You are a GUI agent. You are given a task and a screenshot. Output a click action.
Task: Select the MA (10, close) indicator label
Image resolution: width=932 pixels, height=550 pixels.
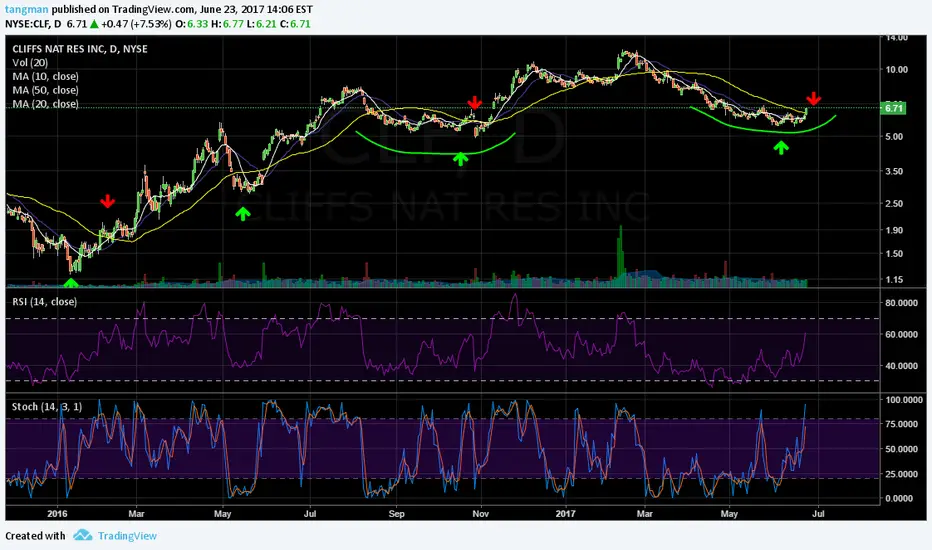pos(45,76)
